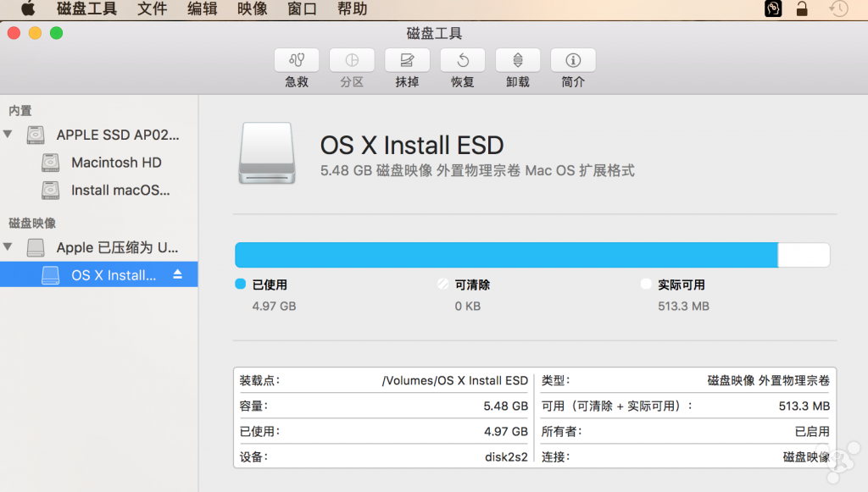The image size is (868, 492).
Task: Open the 文件 menu
Action: tap(153, 8)
